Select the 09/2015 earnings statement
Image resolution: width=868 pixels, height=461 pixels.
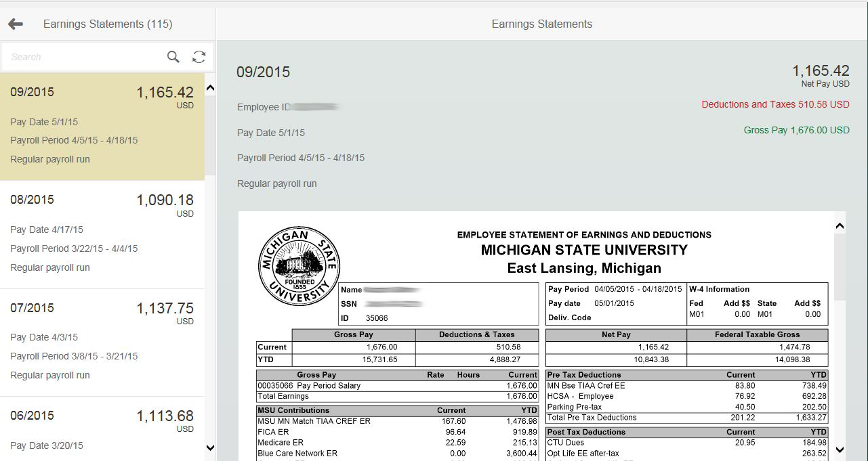pos(102,127)
